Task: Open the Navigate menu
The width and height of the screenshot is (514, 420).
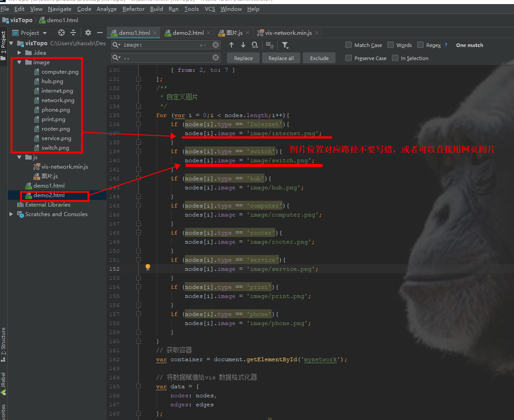Action: tap(59, 9)
